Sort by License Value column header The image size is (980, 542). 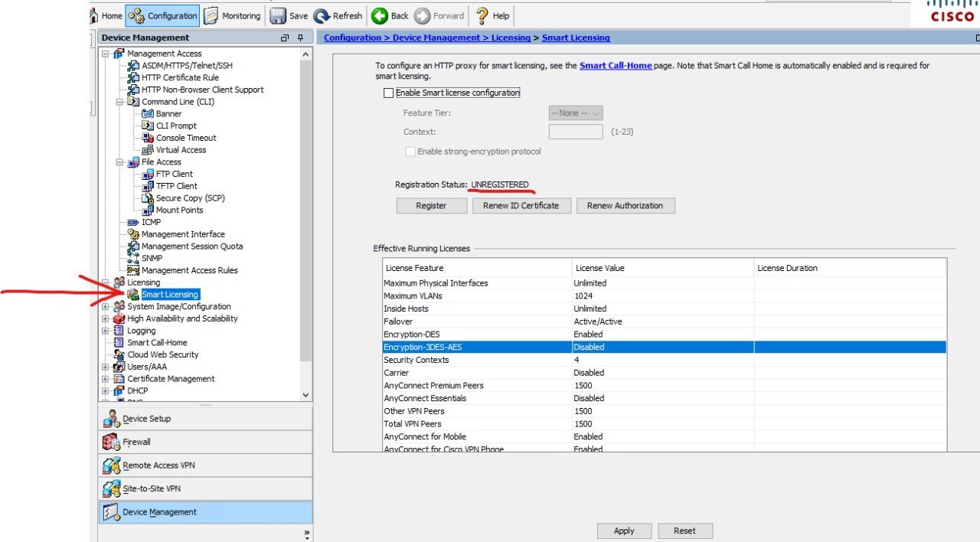tap(662, 268)
